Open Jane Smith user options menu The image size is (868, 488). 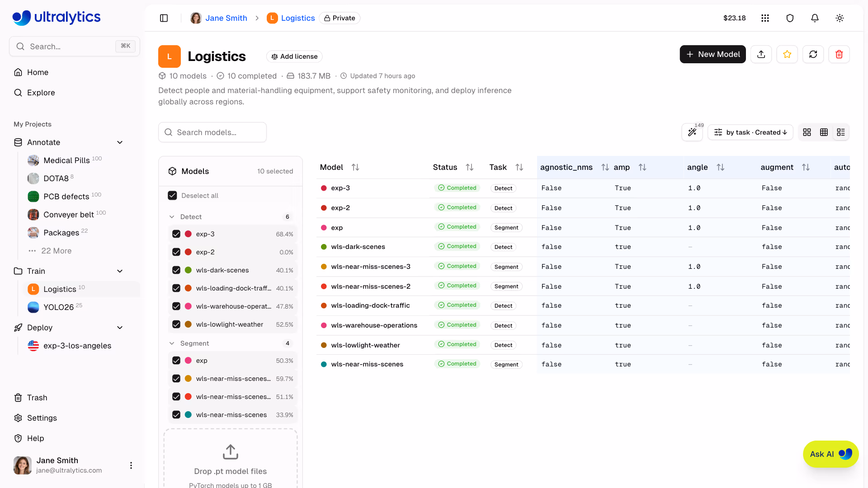click(x=131, y=465)
